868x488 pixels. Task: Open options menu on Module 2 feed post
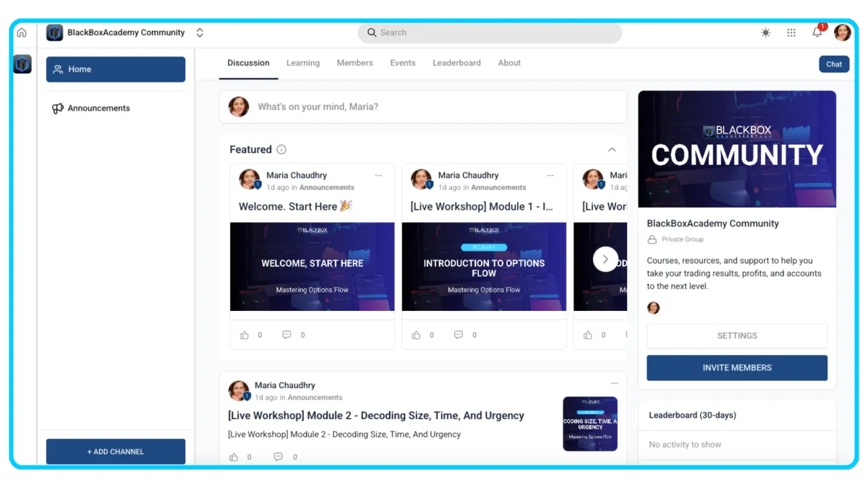[615, 384]
